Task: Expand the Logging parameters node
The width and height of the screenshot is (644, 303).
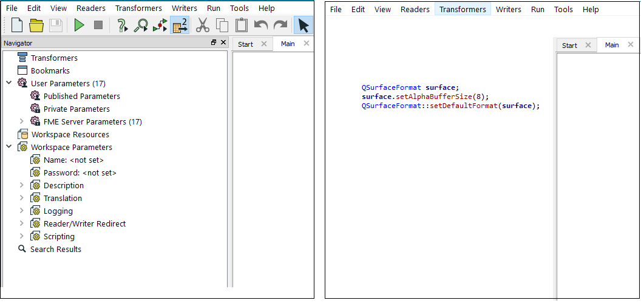Action: tap(22, 211)
